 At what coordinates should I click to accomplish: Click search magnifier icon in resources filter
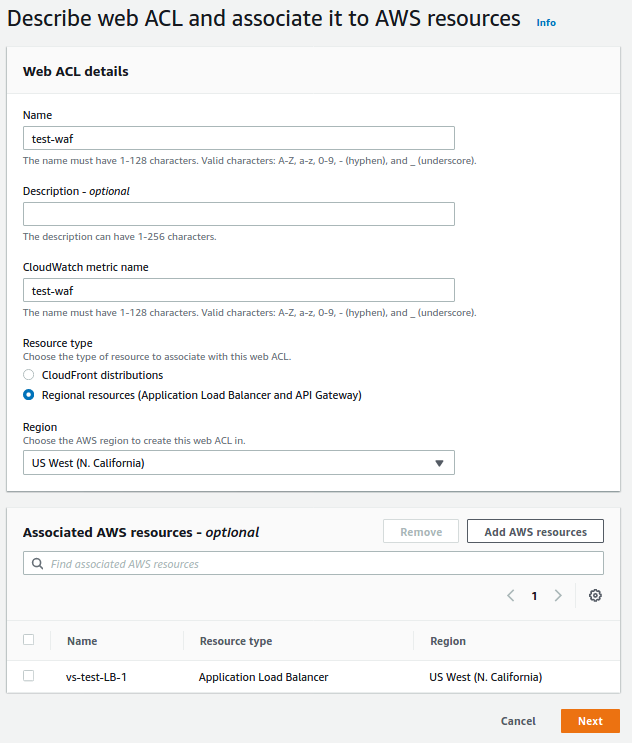38,564
